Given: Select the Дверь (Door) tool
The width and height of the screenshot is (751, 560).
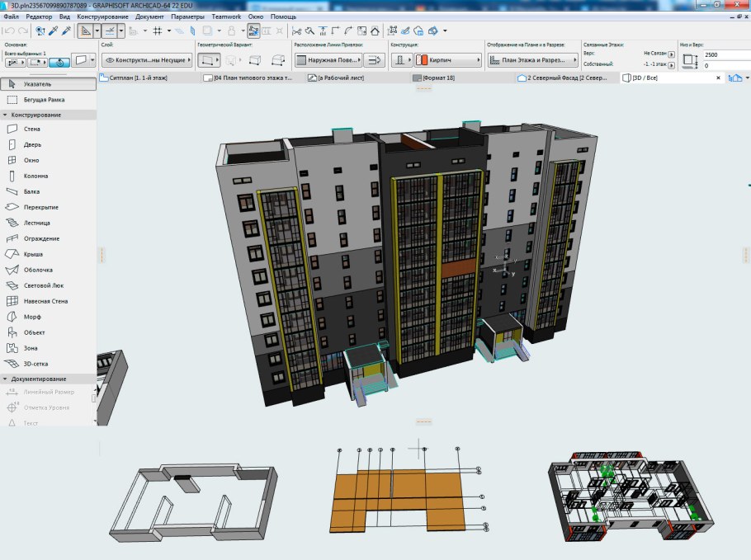Looking at the screenshot, I should (31, 145).
